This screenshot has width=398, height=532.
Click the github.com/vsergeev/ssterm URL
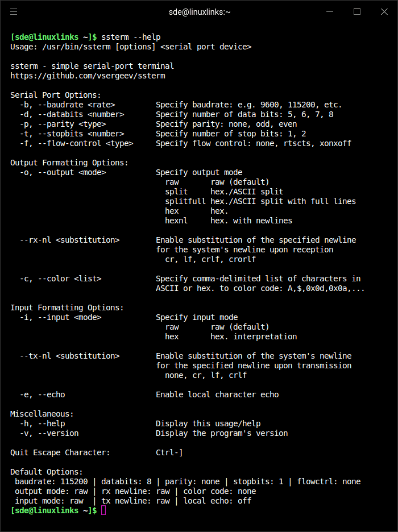[x=88, y=76]
